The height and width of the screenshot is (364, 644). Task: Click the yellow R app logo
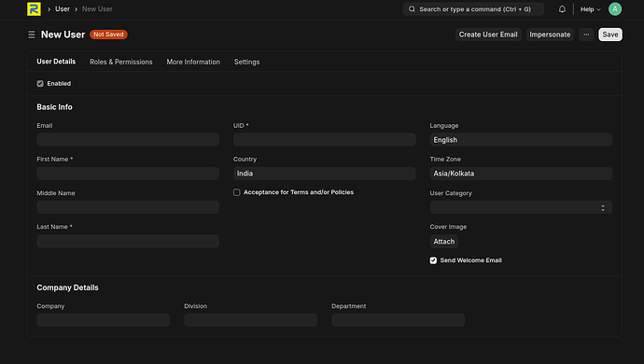pyautogui.click(x=34, y=9)
